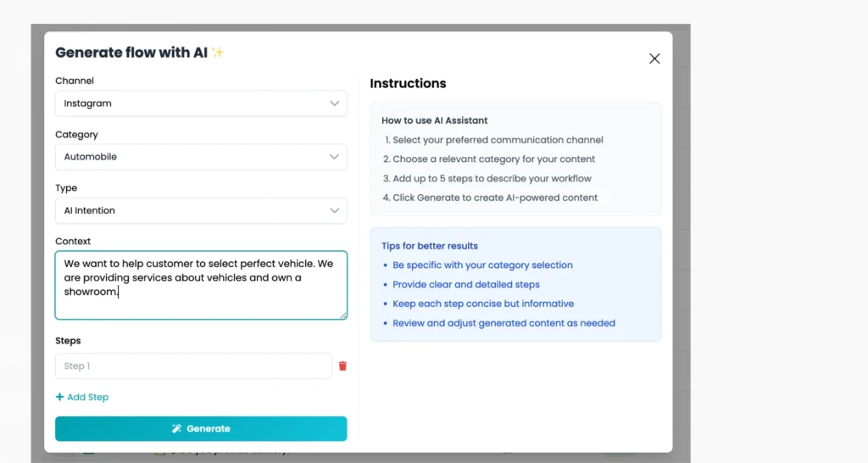
Task: Click the How to use AI Assistant title
Action: pos(435,120)
